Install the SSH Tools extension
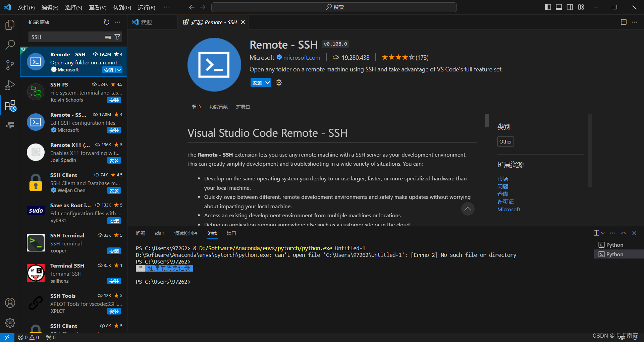Image resolution: width=644 pixels, height=342 pixels. coord(114,311)
